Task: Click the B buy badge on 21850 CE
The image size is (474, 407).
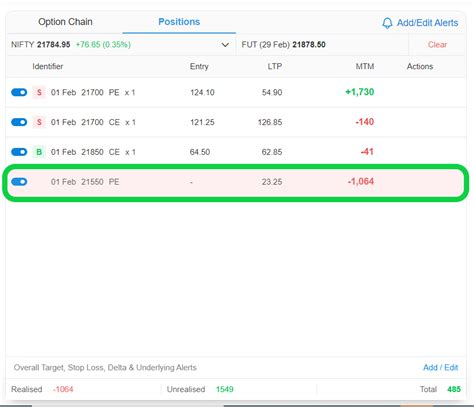Action: click(39, 152)
